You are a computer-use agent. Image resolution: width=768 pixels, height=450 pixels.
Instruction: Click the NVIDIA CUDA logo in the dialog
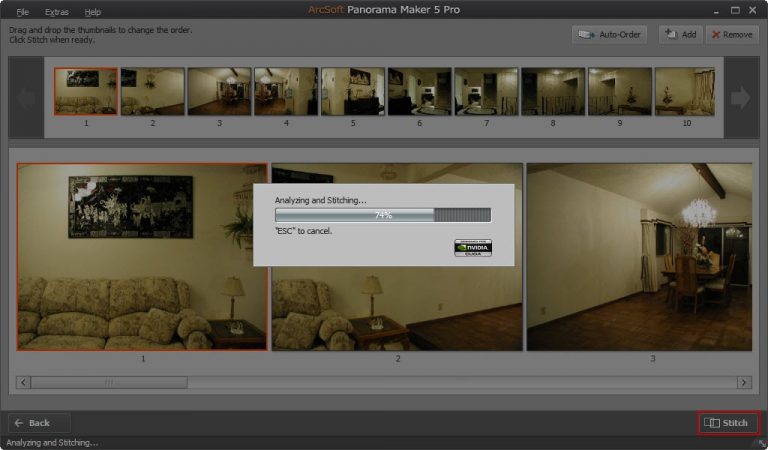[x=473, y=248]
